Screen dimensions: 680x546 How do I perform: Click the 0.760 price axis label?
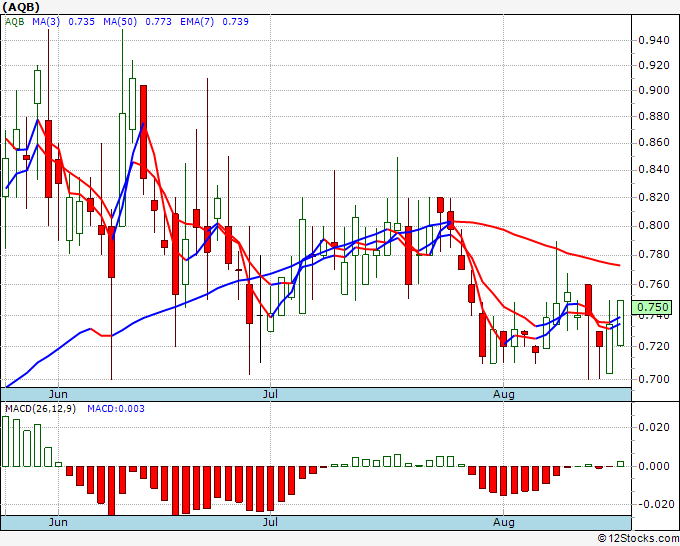[x=654, y=284]
